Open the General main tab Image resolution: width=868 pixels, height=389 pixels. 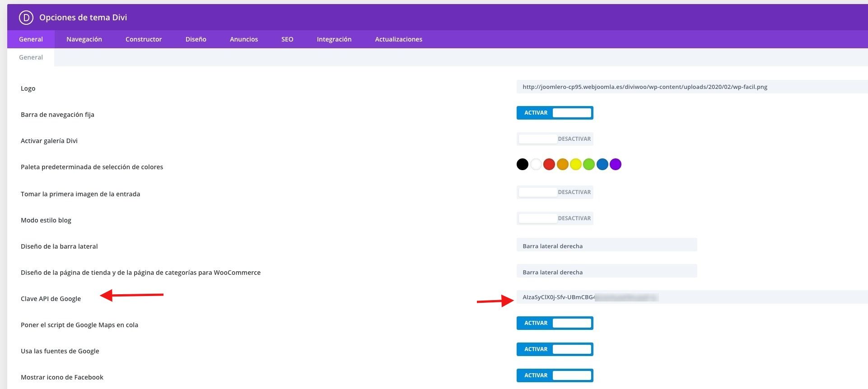coord(31,39)
